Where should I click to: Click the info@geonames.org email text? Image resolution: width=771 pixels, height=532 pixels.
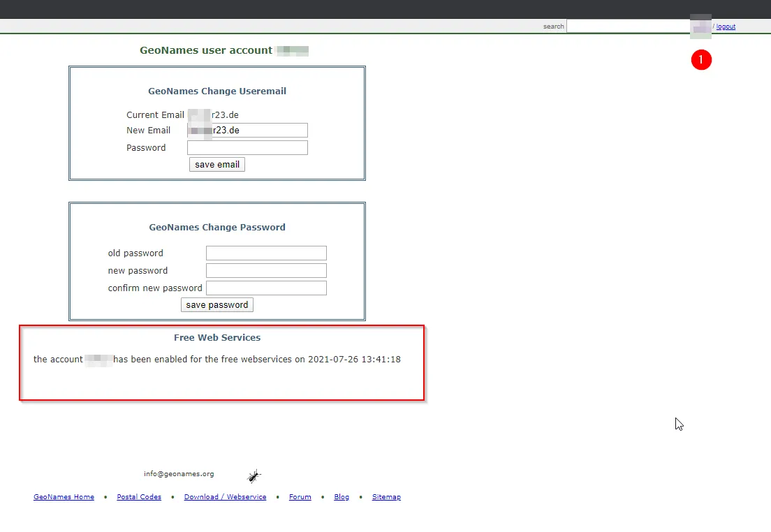pos(179,474)
